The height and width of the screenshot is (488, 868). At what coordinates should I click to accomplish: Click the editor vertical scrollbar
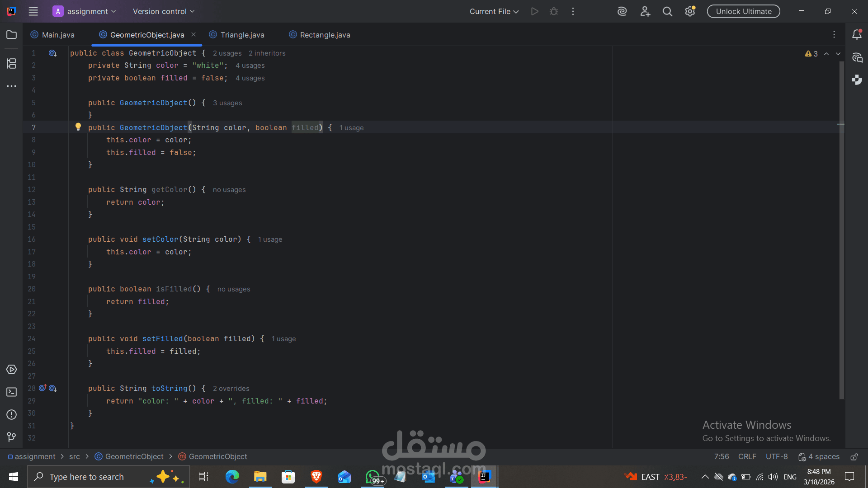click(841, 230)
